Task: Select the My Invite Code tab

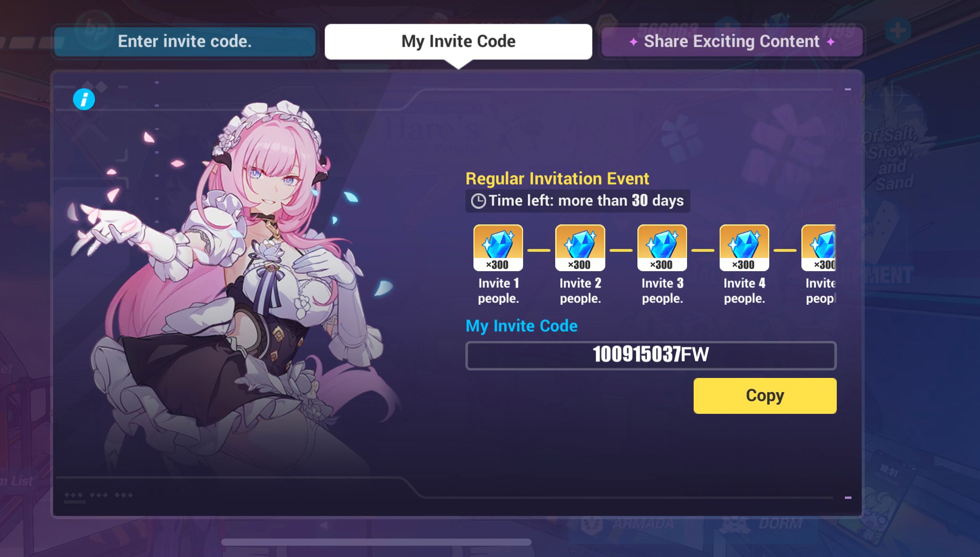Action: (458, 42)
